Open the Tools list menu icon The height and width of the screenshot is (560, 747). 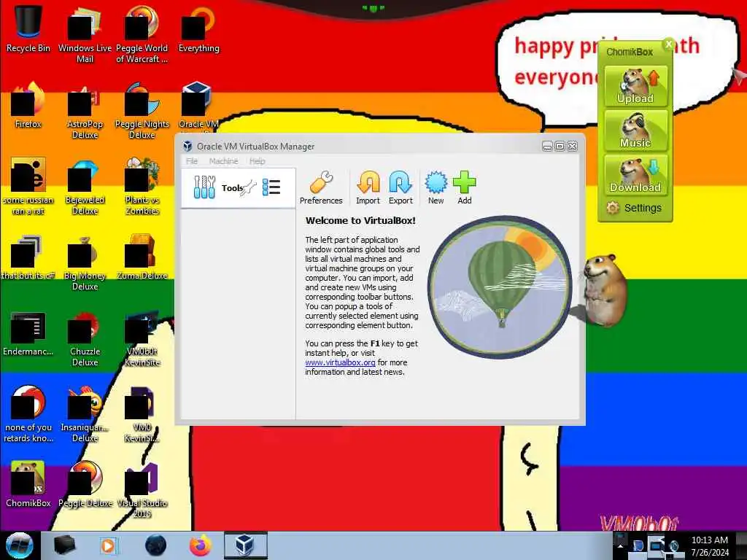(271, 187)
